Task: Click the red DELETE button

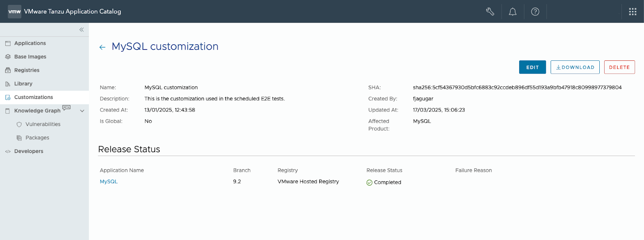Action: tap(619, 67)
